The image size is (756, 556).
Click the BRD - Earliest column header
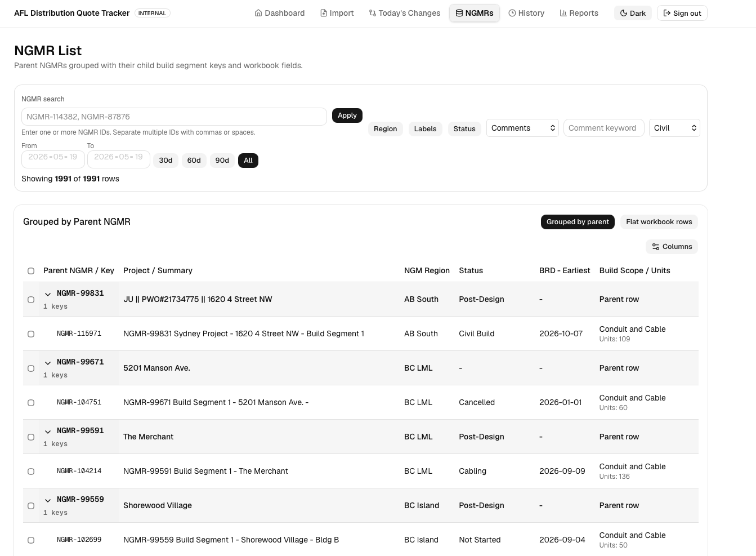565,270
